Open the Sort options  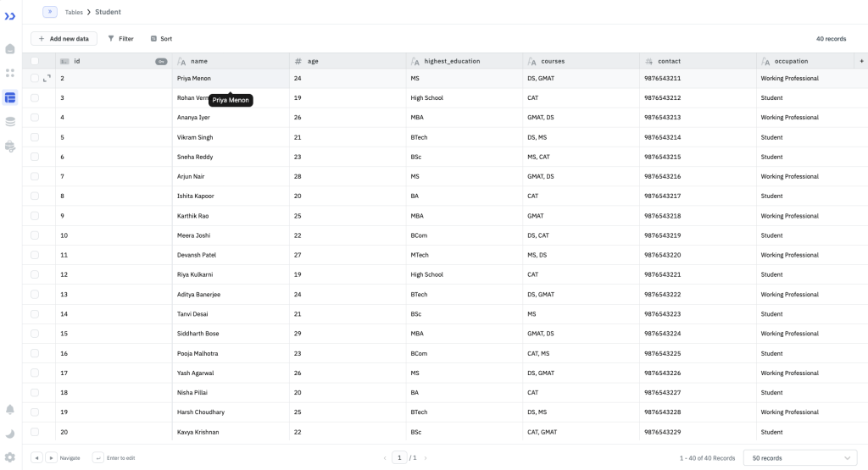tap(162, 39)
